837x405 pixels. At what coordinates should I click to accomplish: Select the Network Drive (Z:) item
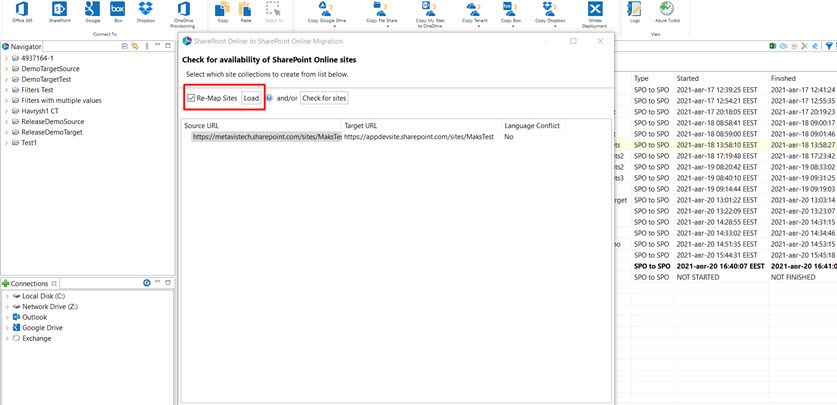[x=50, y=306]
